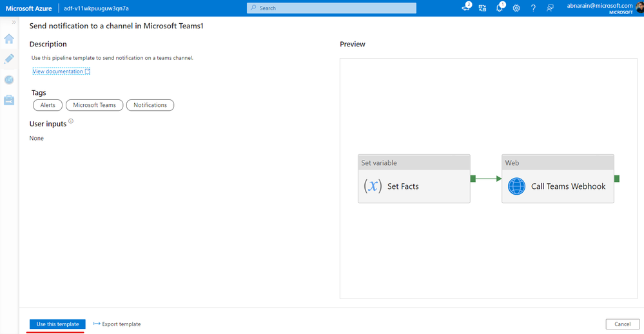
Task: Select the Notifications tag
Action: tap(150, 105)
